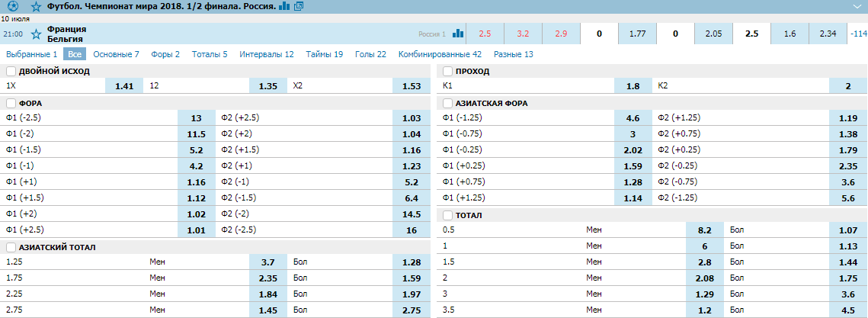868x318 pixels.
Task: Click the football sport icon in header
Action: coord(13,7)
